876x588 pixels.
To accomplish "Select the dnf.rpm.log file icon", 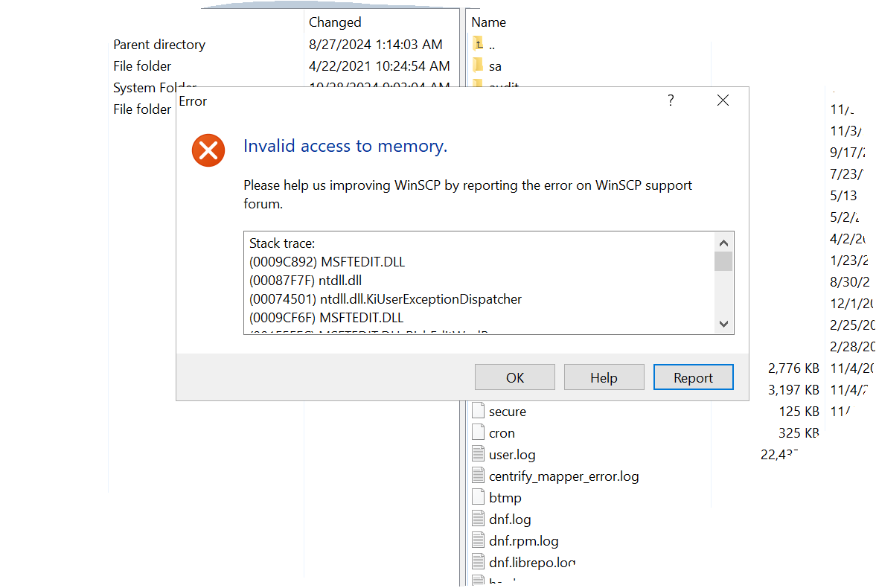I will click(479, 540).
